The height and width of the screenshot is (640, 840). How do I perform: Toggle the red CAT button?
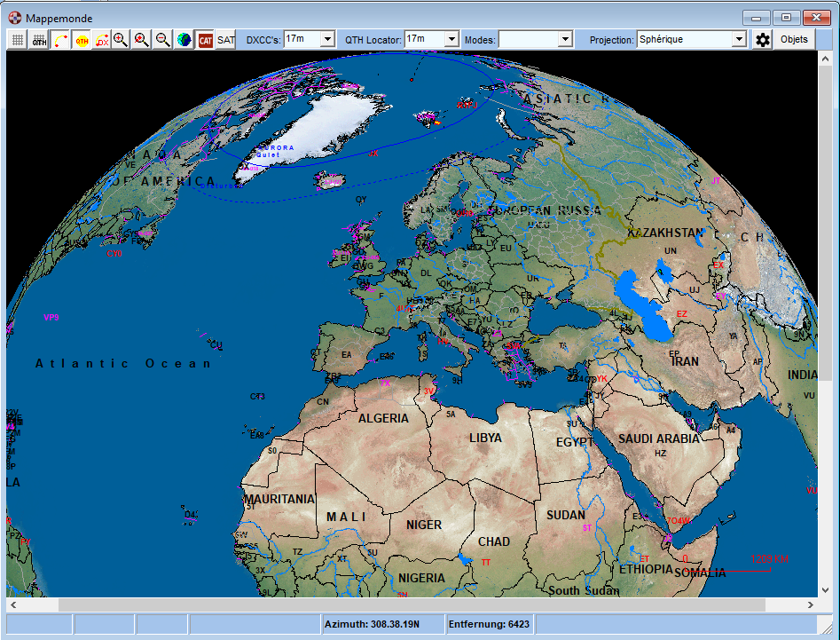coord(206,40)
